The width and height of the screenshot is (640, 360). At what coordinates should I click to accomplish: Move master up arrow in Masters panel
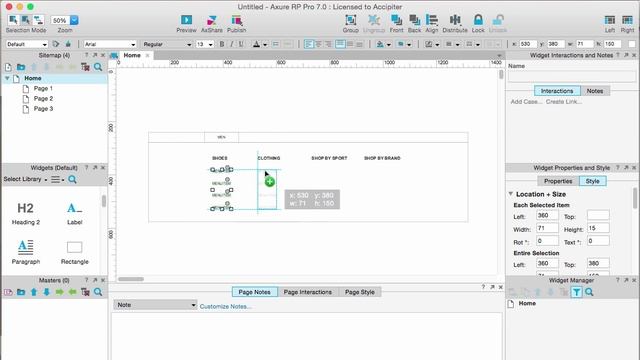(34, 292)
